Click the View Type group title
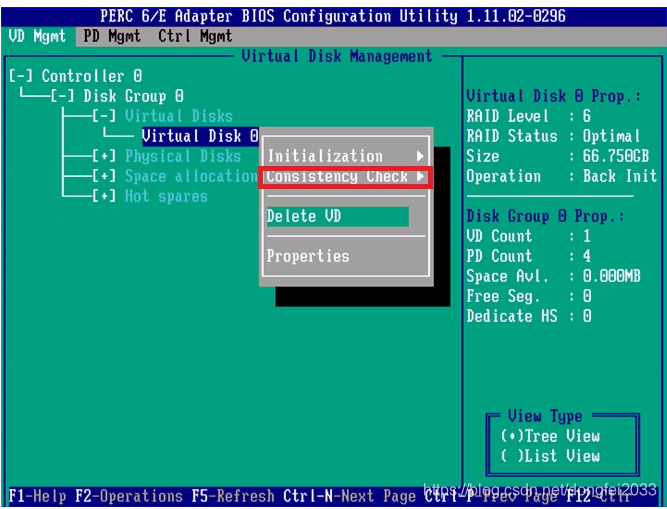The image size is (667, 509). coord(545,416)
